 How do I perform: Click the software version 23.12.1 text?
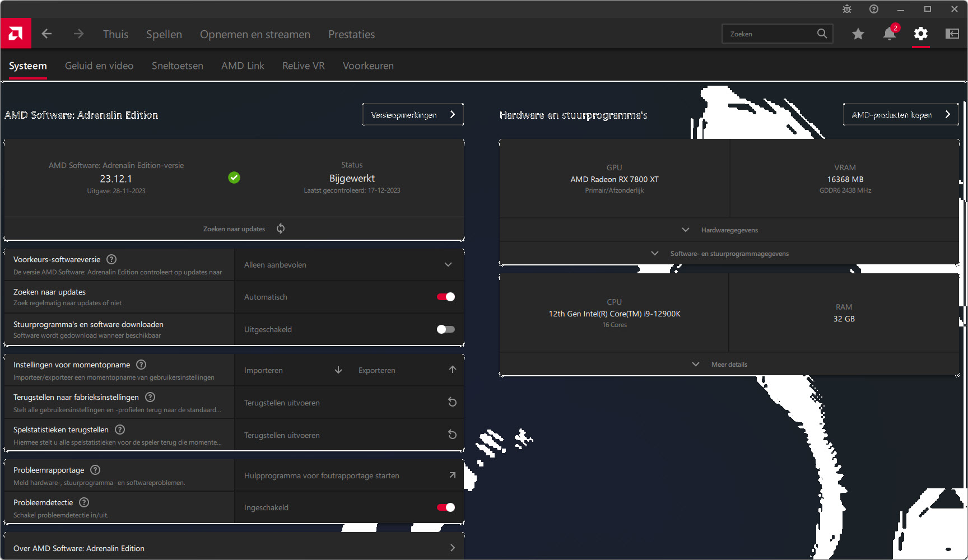tap(116, 179)
